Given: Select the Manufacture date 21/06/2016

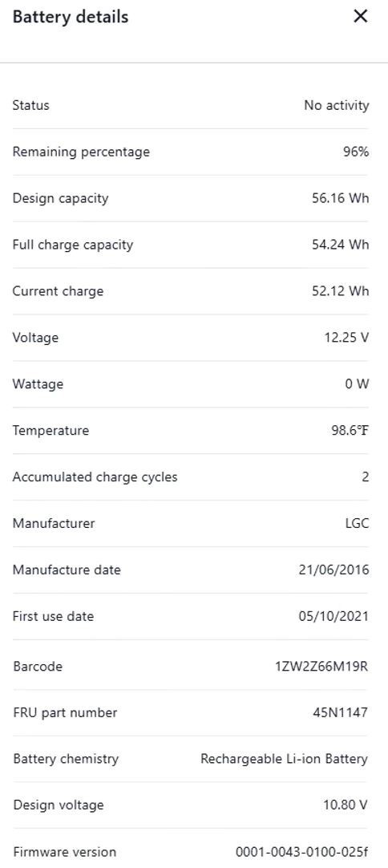Looking at the screenshot, I should (333, 570).
